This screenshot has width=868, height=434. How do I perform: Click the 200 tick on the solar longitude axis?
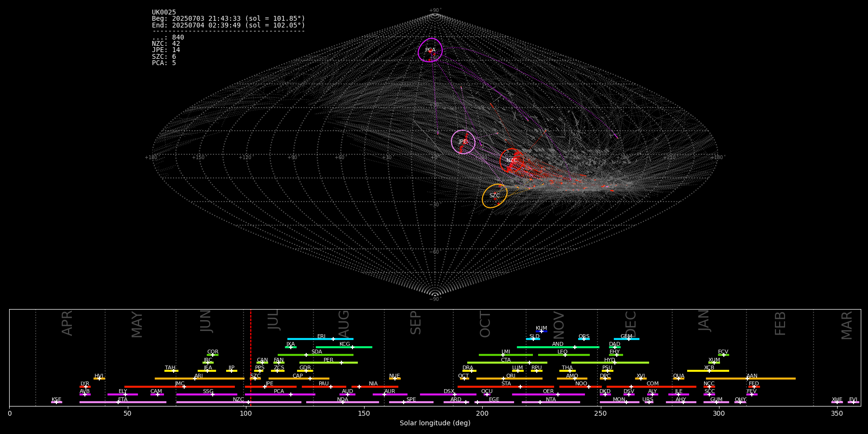[x=482, y=414]
